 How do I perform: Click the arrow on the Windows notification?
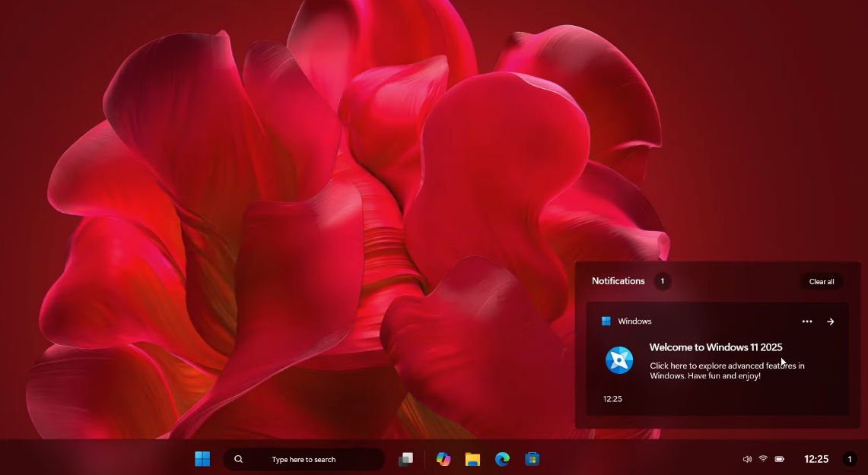click(831, 321)
